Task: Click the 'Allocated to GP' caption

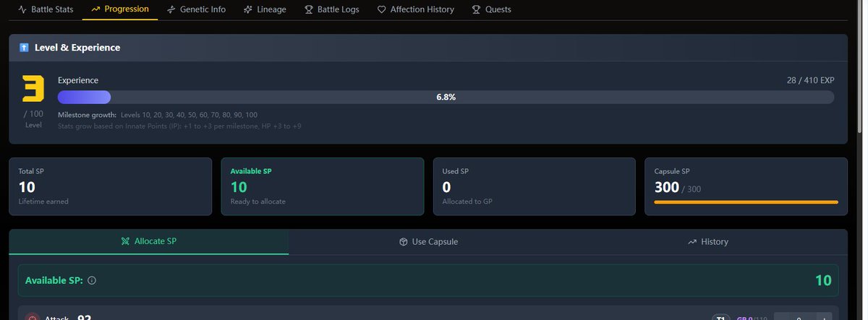Action: (469, 202)
